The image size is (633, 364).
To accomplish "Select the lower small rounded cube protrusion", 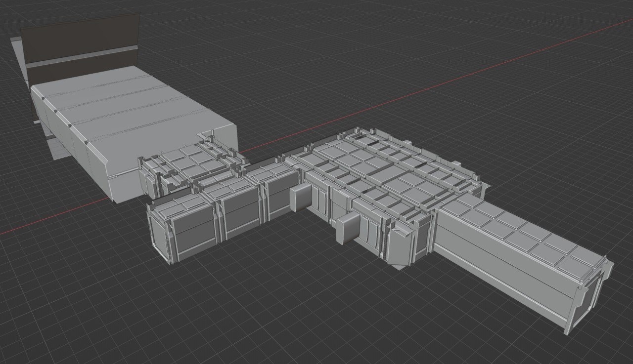I will [346, 229].
